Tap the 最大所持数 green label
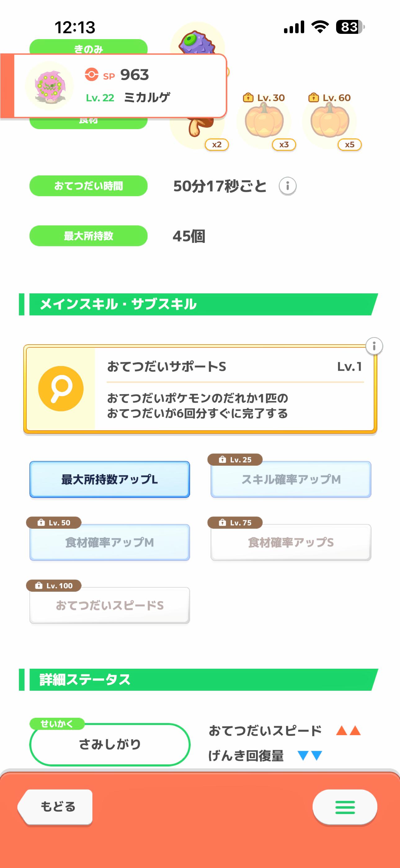This screenshot has height=868, width=400. [x=88, y=236]
